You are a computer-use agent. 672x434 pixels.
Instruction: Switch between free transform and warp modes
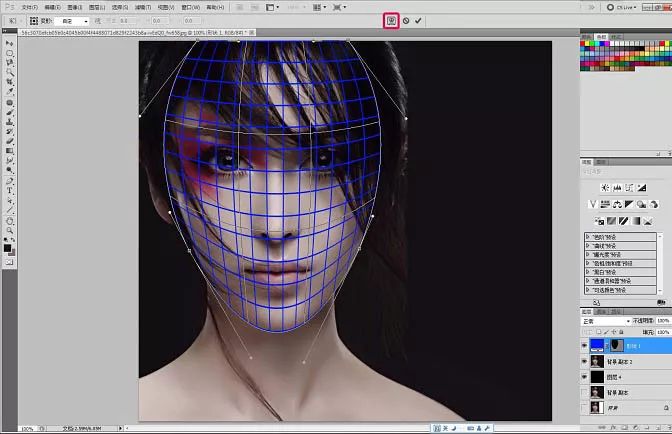[x=391, y=21]
